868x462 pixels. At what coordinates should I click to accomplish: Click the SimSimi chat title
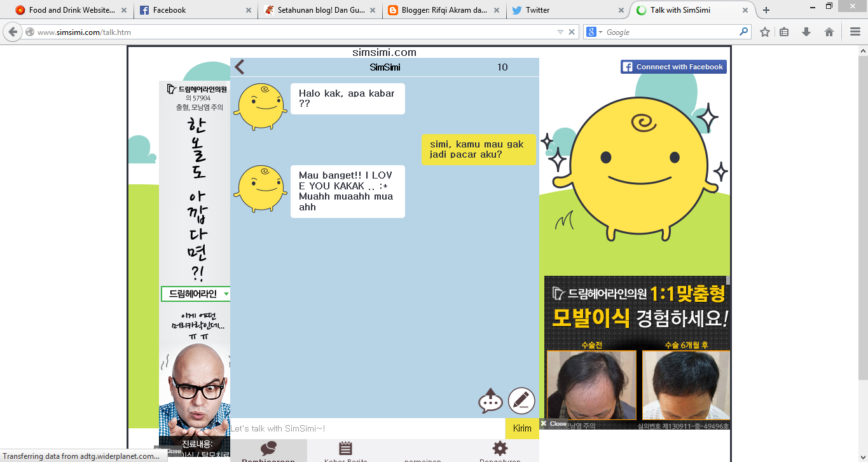coord(385,67)
